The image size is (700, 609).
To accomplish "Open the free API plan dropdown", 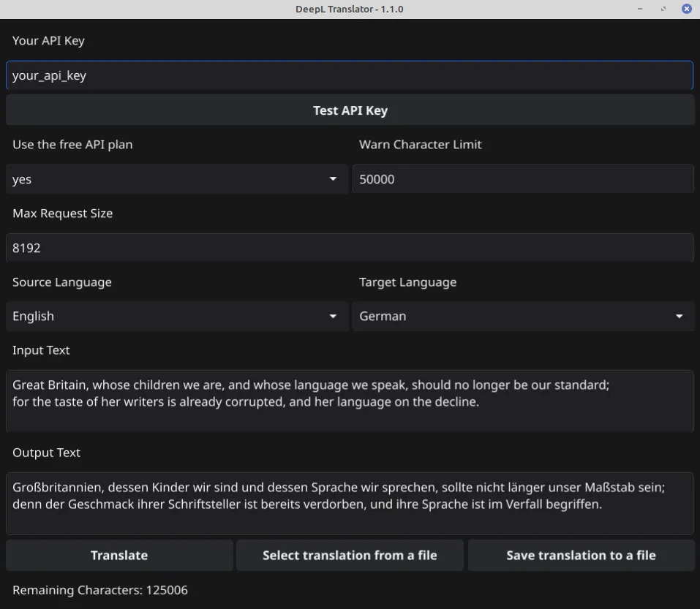I will tap(176, 178).
